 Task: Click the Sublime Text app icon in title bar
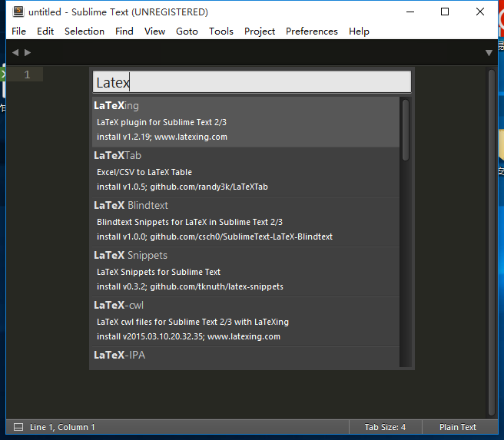(x=18, y=12)
